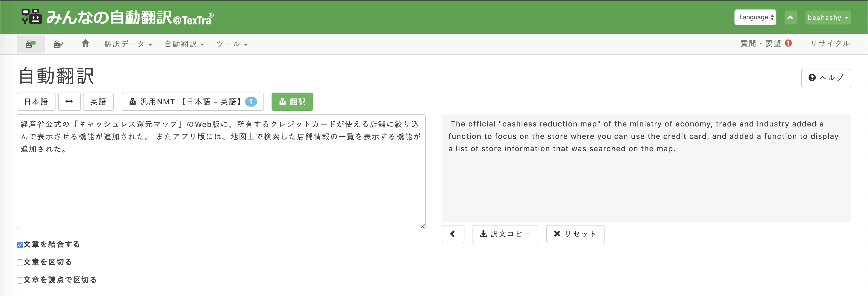Image resolution: width=868 pixels, height=296 pixels.
Task: Click the back chevron below translation output
Action: coord(453,234)
